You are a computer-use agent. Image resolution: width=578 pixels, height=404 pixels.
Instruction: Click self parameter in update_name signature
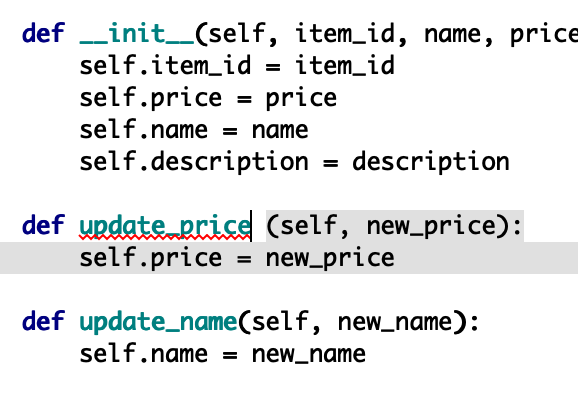pos(280,321)
